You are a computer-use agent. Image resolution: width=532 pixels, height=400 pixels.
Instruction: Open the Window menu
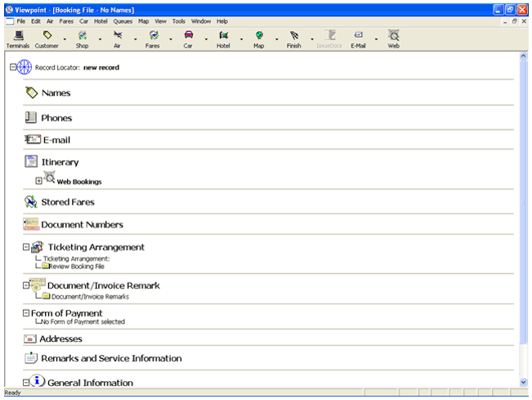pos(201,21)
